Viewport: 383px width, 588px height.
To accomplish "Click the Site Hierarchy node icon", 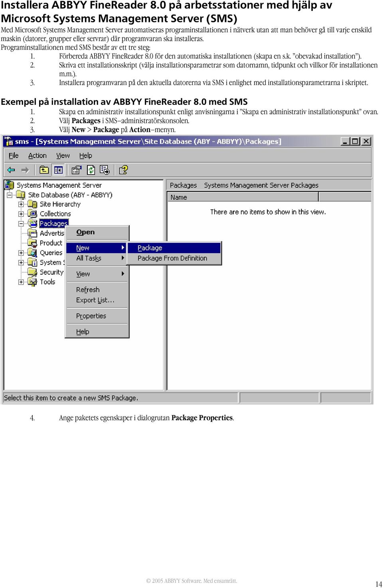I will click(33, 204).
